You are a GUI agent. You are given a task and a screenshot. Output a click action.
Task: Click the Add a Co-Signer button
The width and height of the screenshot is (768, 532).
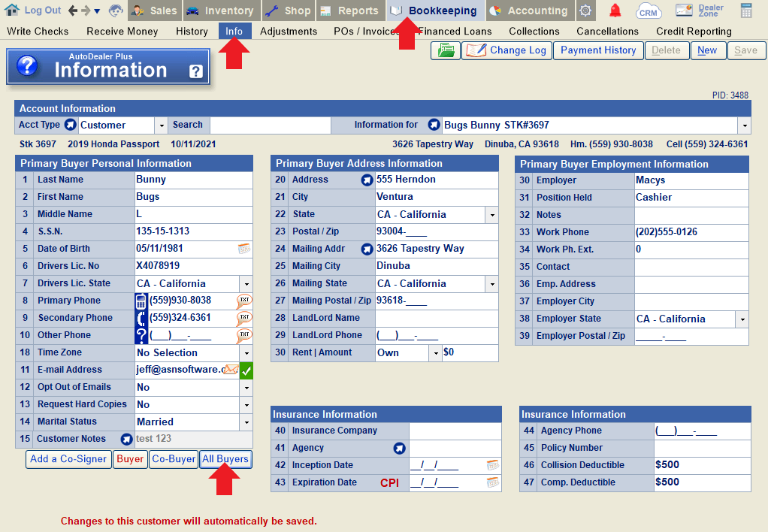pos(68,460)
